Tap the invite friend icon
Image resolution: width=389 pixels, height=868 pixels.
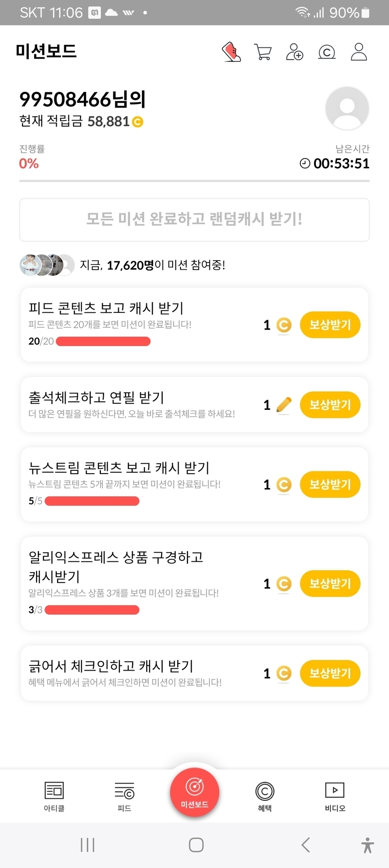(x=294, y=52)
